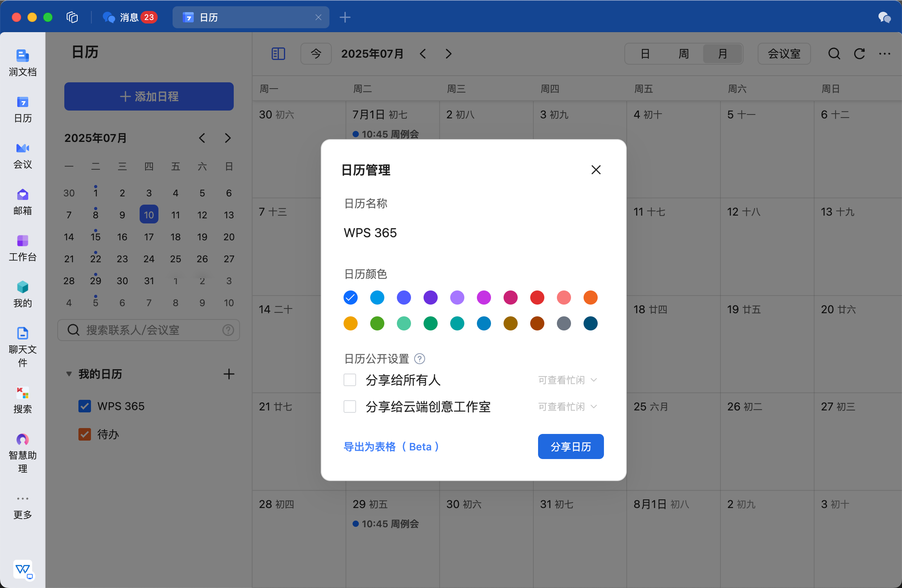Open 聊天文件 in sidebar

click(23, 347)
